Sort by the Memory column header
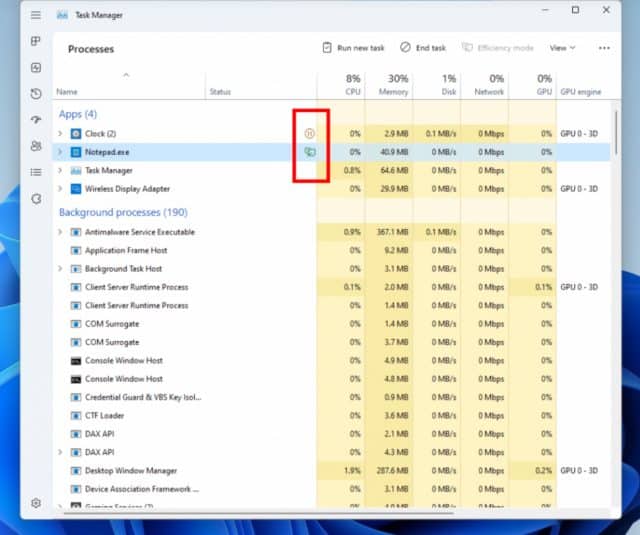Viewport: 640px width, 535px height. point(389,85)
